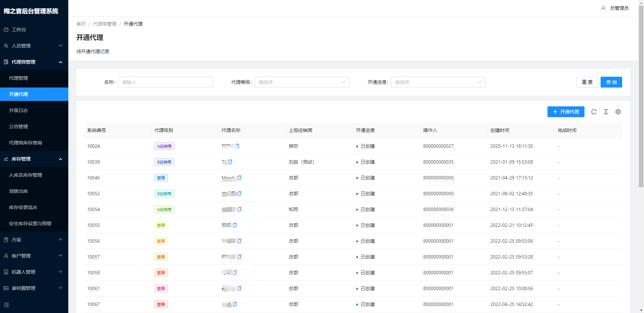Image resolution: width=644 pixels, height=313 pixels.
Task: Click operator 800000000027 cell
Action: click(438, 146)
